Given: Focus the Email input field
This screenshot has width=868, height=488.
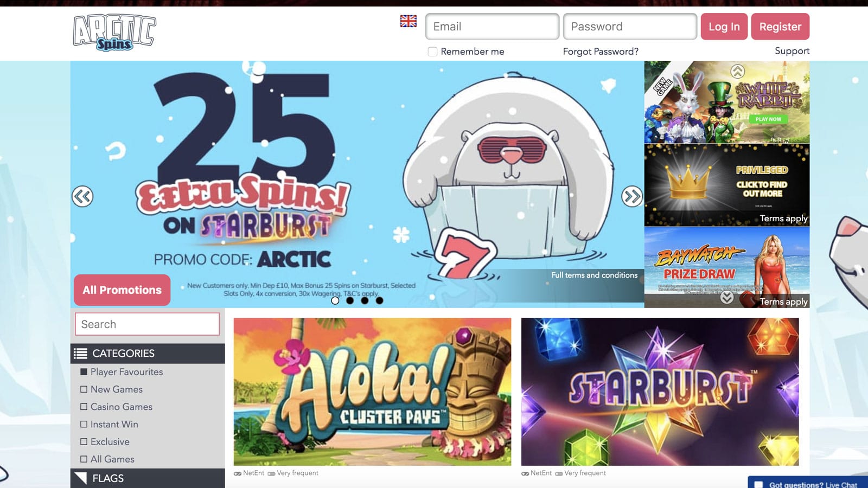Looking at the screenshot, I should [492, 27].
